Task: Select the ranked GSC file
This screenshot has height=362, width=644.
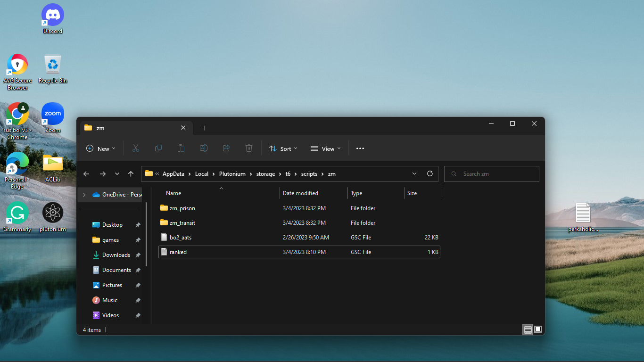Action: click(299, 252)
